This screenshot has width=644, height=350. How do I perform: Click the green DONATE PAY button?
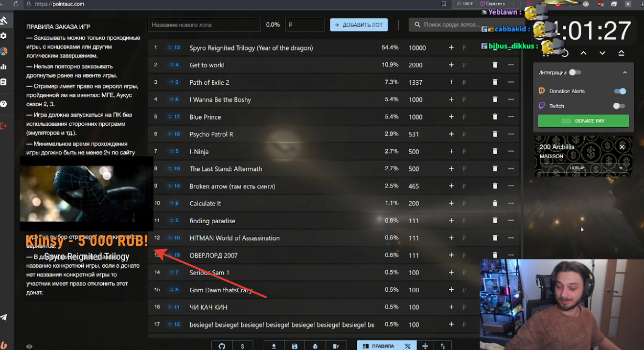(x=583, y=121)
